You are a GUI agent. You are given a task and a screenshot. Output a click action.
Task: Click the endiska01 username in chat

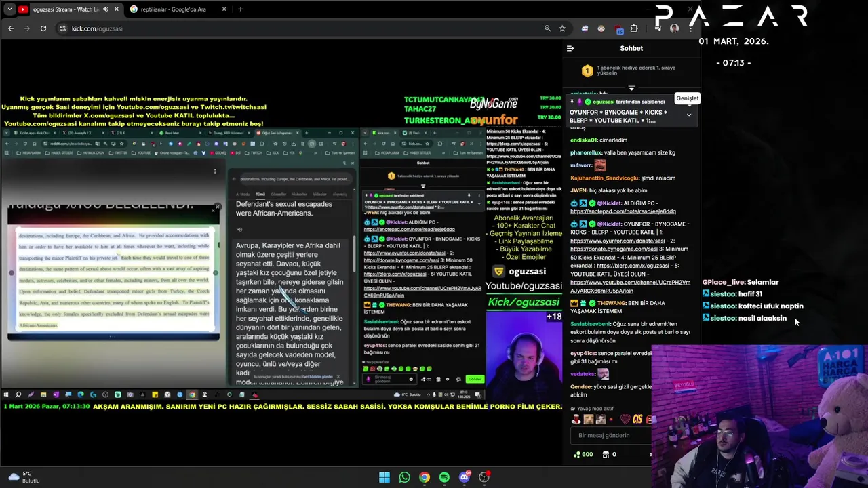coord(584,140)
